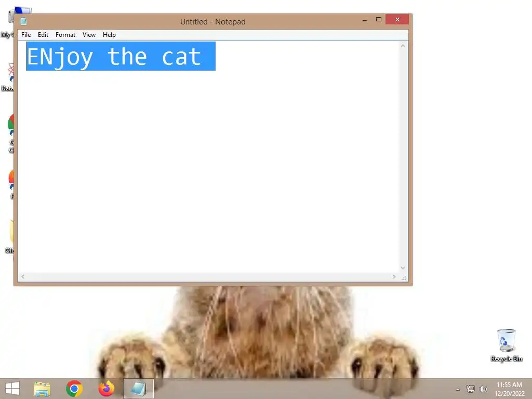Launch Firefox from the taskbar
The width and height of the screenshot is (532, 399).
[x=106, y=389]
